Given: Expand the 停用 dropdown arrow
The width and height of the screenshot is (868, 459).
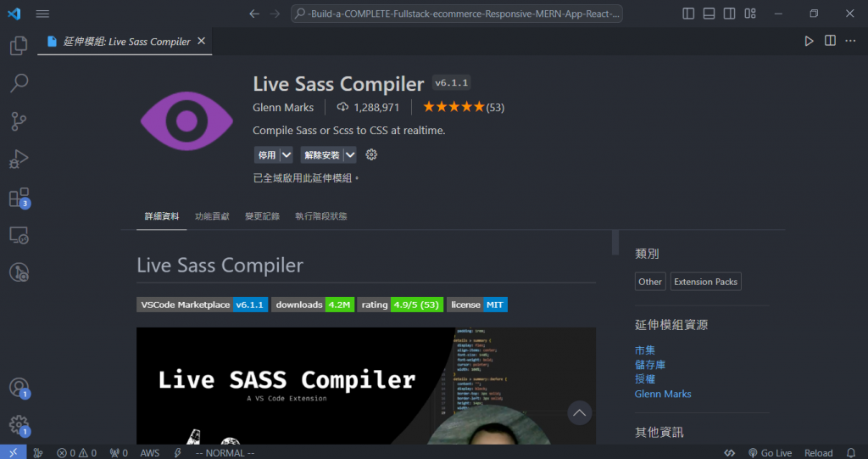Looking at the screenshot, I should pos(287,155).
